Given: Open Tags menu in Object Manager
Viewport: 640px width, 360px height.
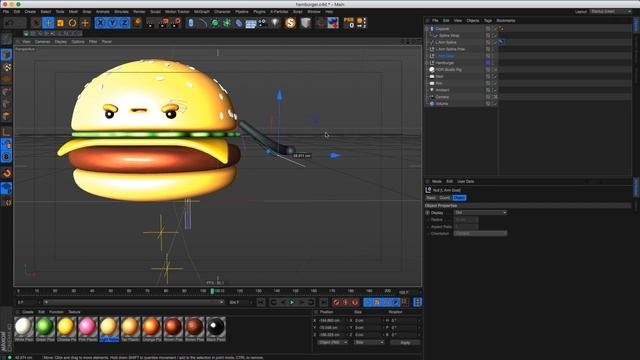Looking at the screenshot, I should coord(488,20).
